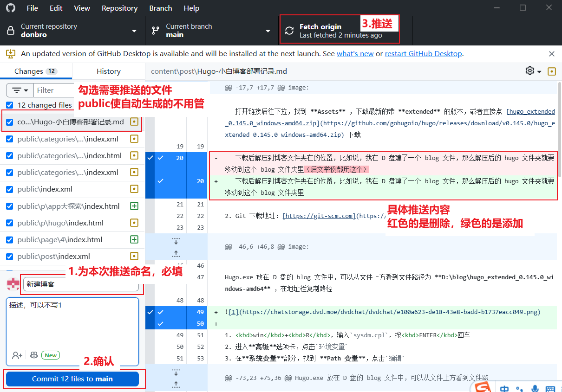This screenshot has width=562, height=392.
Task: Select the public\post\index.xml file row
Action: coord(72,256)
